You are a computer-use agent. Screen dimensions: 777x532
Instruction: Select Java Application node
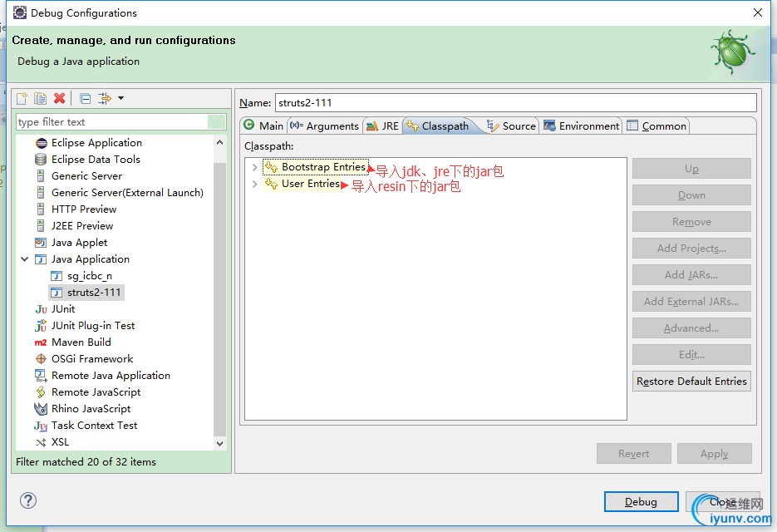point(91,259)
